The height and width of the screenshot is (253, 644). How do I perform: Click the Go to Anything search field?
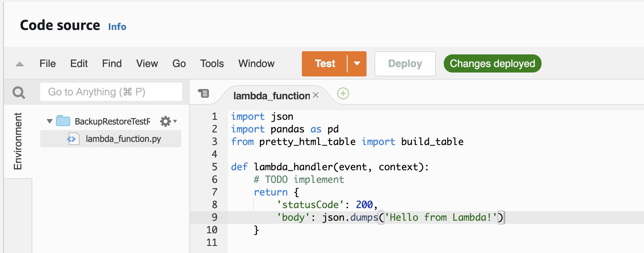click(111, 92)
